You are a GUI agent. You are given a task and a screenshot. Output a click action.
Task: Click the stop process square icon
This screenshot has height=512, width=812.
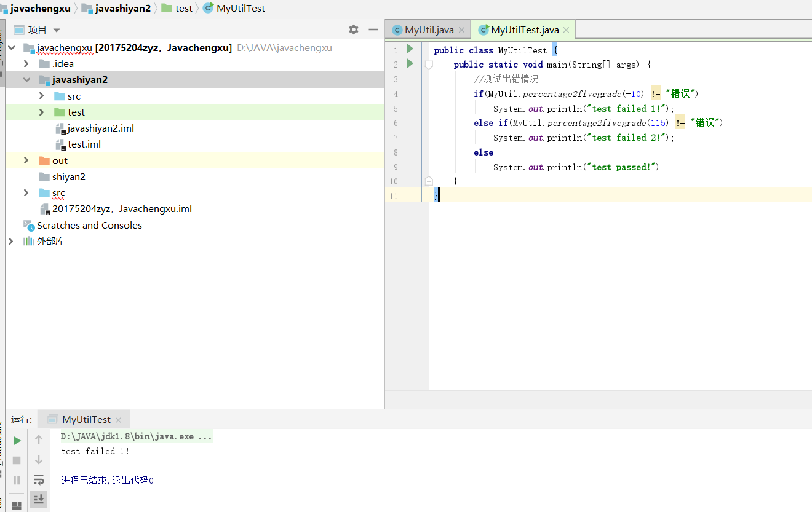pos(17,460)
